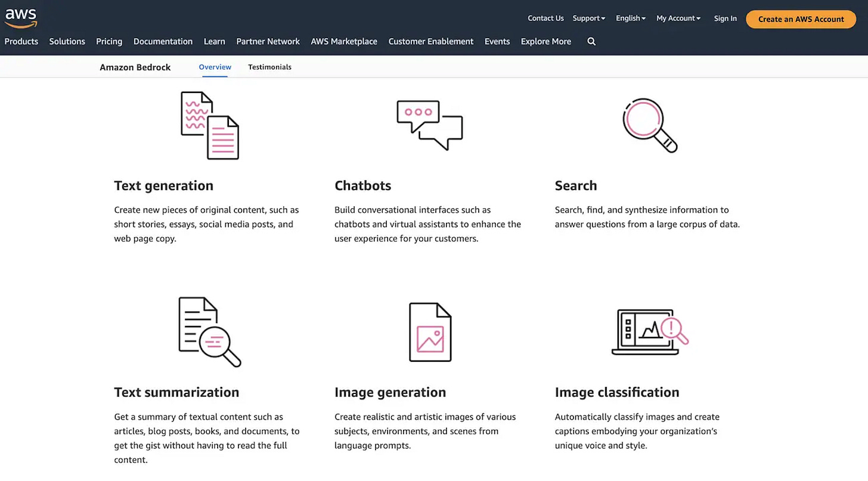The width and height of the screenshot is (868, 481).
Task: Expand the Support dropdown
Action: pyautogui.click(x=589, y=18)
